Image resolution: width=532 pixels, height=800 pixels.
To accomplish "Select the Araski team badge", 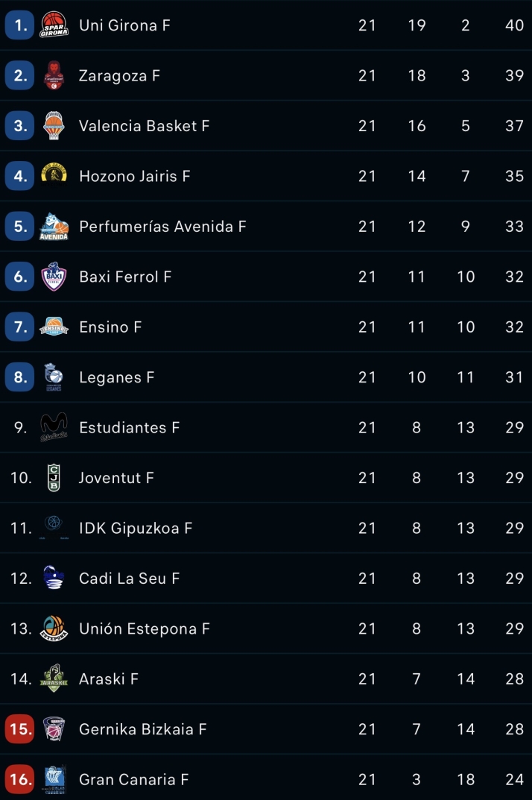I will (54, 678).
